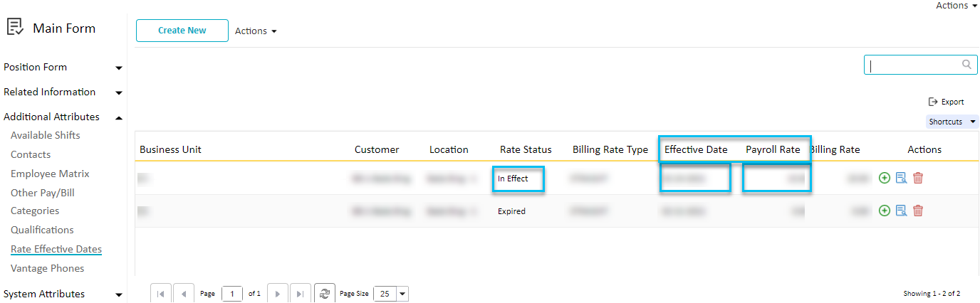Click the green add icon in the In Effect row
Viewport: 980px width, 303px height.
885,179
